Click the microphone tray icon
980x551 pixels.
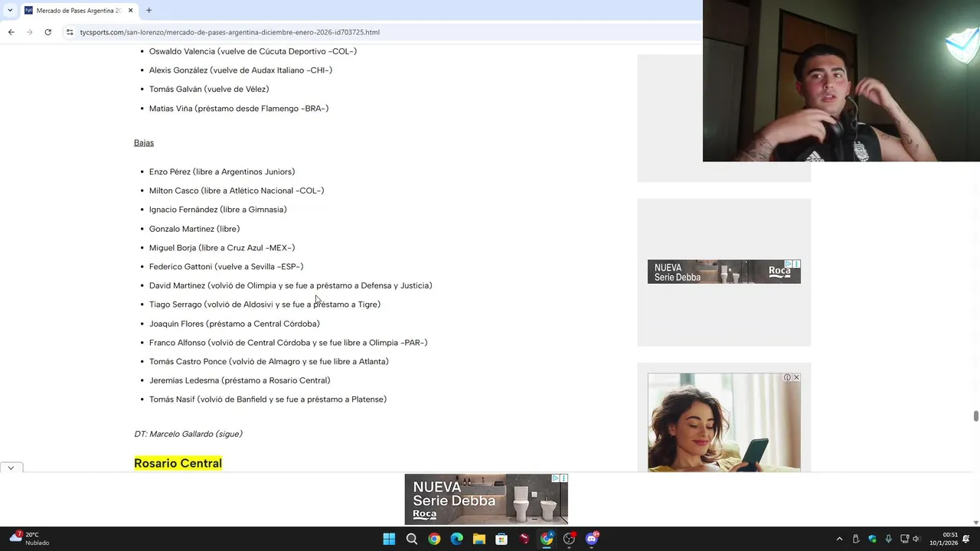(888, 539)
